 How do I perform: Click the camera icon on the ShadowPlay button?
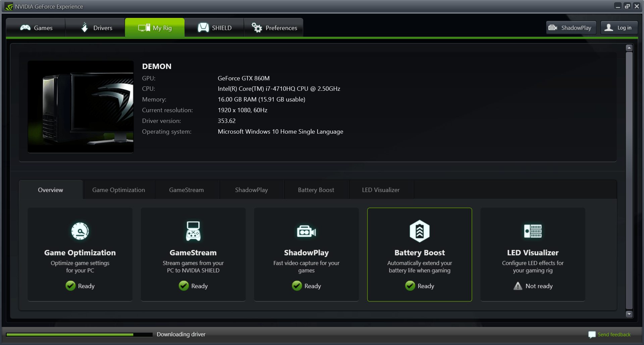pos(553,28)
